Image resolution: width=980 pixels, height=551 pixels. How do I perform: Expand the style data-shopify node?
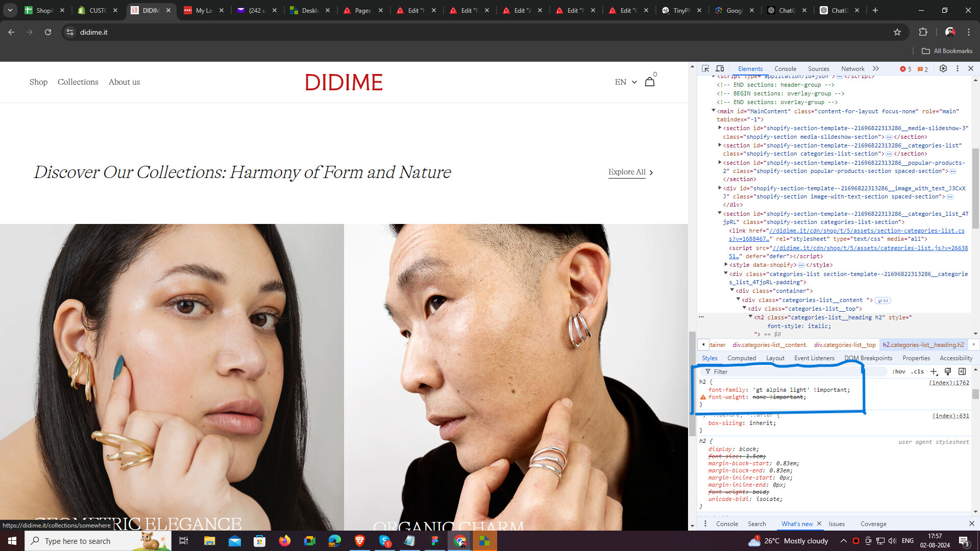pos(726,265)
